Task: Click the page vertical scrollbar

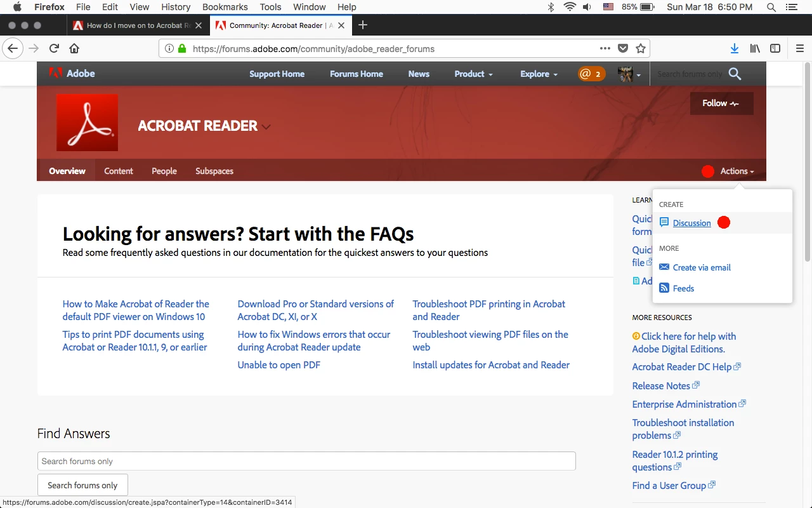Action: tap(807, 162)
